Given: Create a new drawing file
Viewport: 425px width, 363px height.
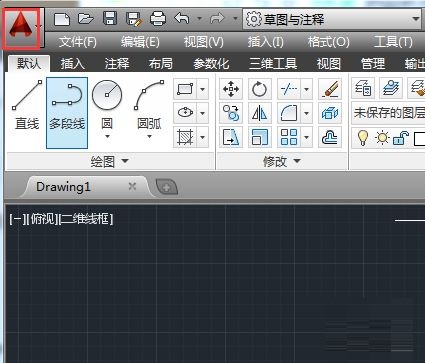Looking at the screenshot, I should coord(62,19).
